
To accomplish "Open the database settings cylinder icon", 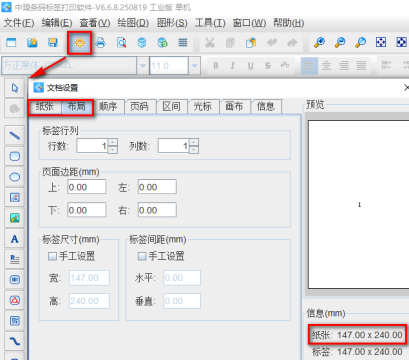I will 142,43.
